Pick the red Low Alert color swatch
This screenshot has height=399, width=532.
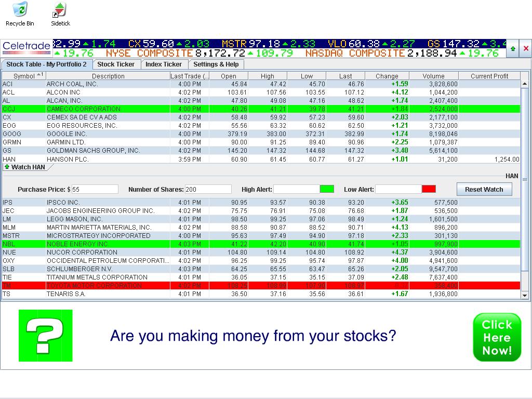point(429,189)
